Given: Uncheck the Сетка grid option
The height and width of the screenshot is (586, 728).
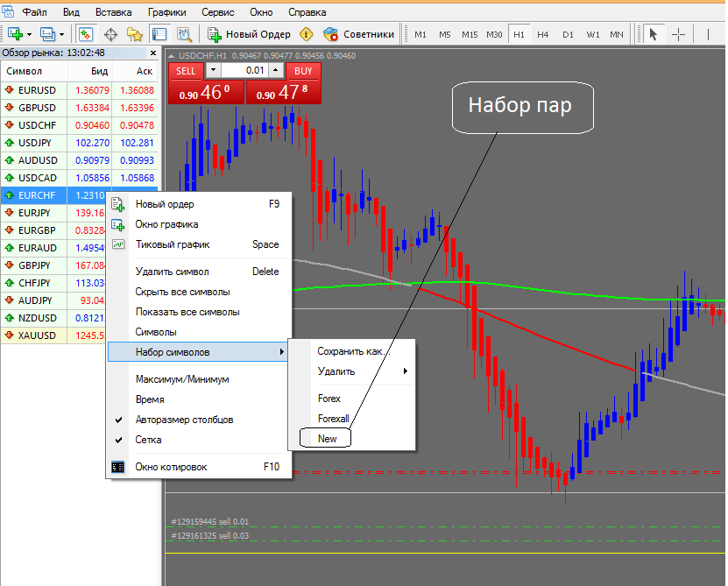Looking at the screenshot, I should (x=199, y=440).
